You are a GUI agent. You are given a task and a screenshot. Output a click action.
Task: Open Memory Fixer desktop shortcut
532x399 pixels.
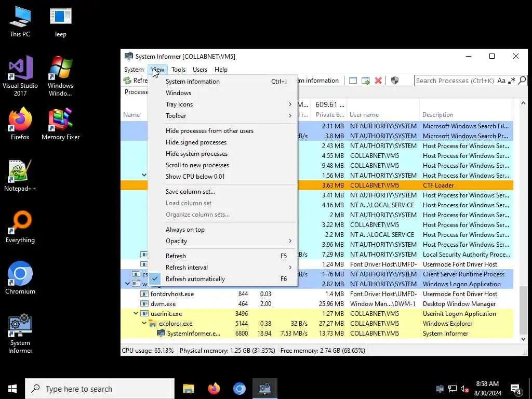(60, 124)
